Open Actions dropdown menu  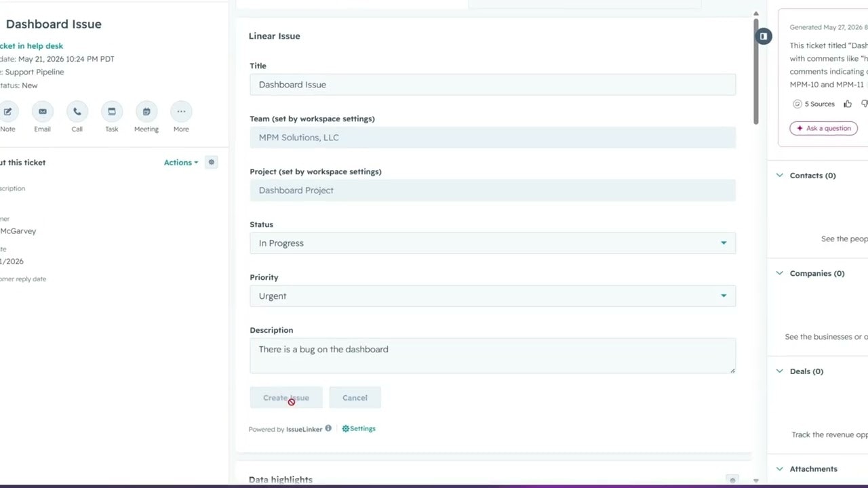pyautogui.click(x=181, y=163)
